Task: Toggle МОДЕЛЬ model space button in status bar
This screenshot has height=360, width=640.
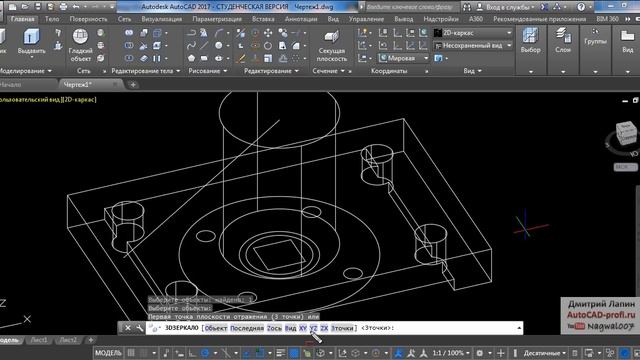Action: 108,353
